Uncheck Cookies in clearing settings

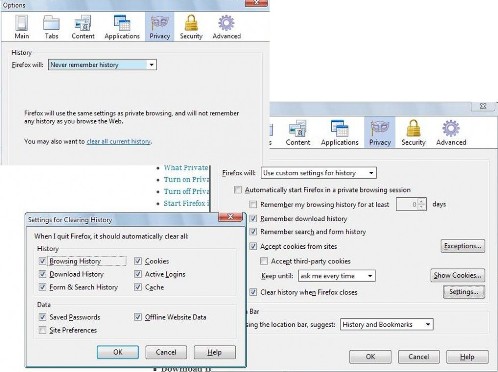pyautogui.click(x=138, y=261)
